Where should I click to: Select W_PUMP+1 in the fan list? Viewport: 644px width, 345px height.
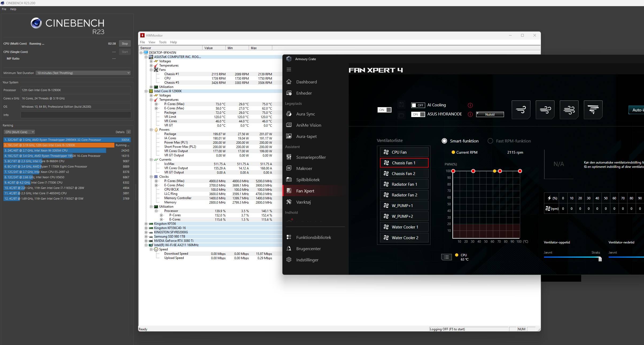(404, 206)
